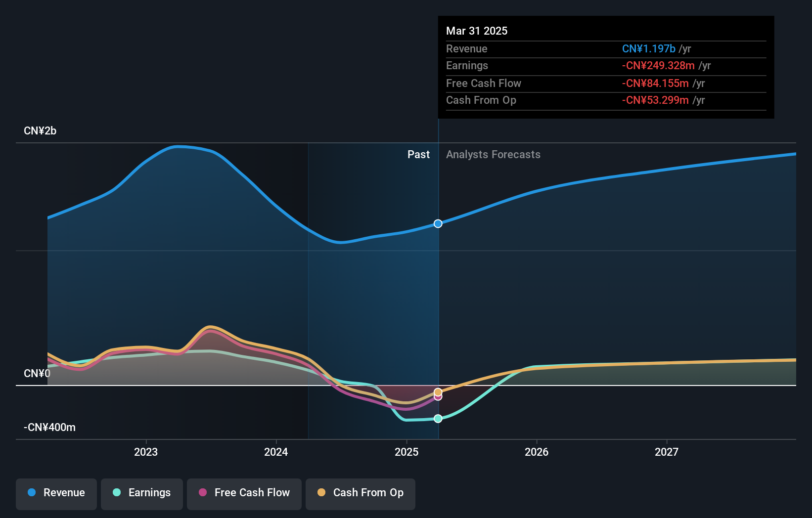
Task: Click the CN¥2b y-axis label
Action: [40, 131]
